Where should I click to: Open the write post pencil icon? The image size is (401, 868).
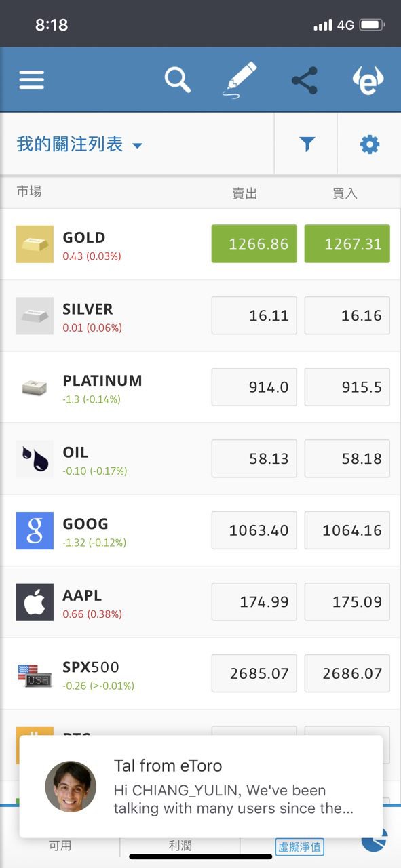pyautogui.click(x=241, y=81)
